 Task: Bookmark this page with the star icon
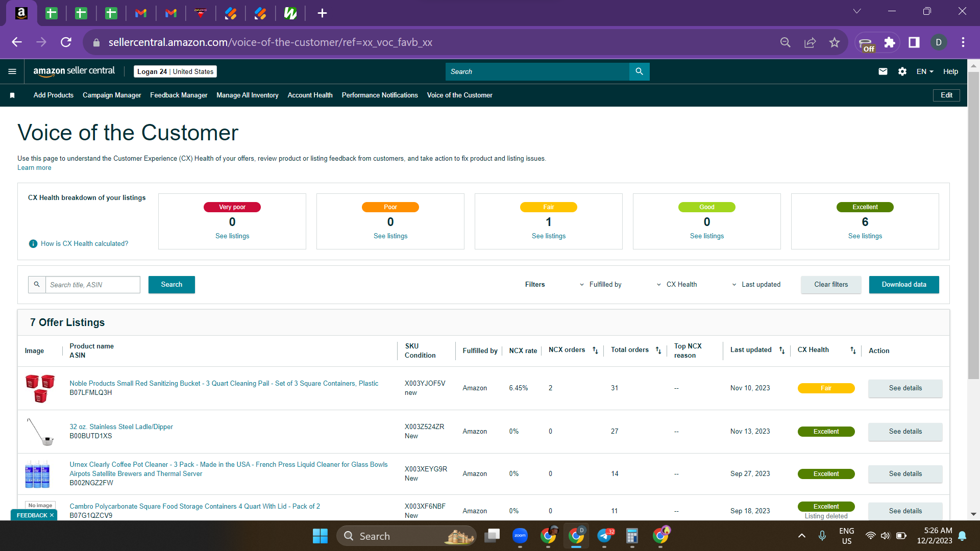835,42
